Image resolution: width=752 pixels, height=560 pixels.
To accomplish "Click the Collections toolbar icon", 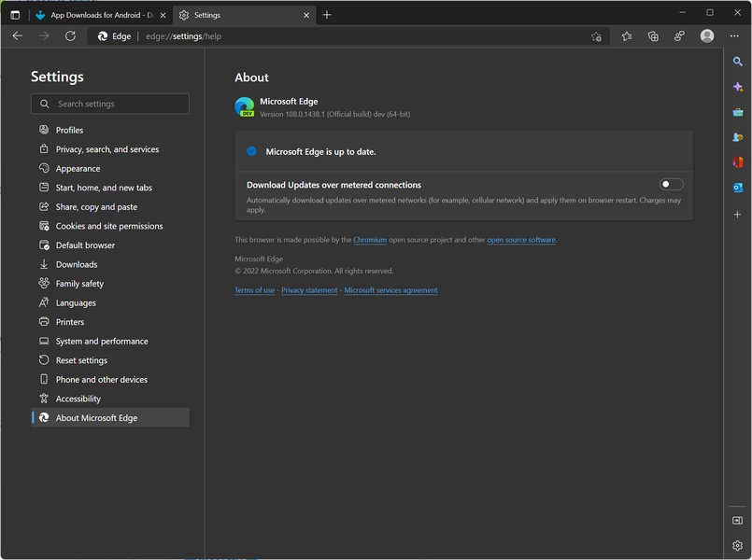I will click(x=653, y=36).
